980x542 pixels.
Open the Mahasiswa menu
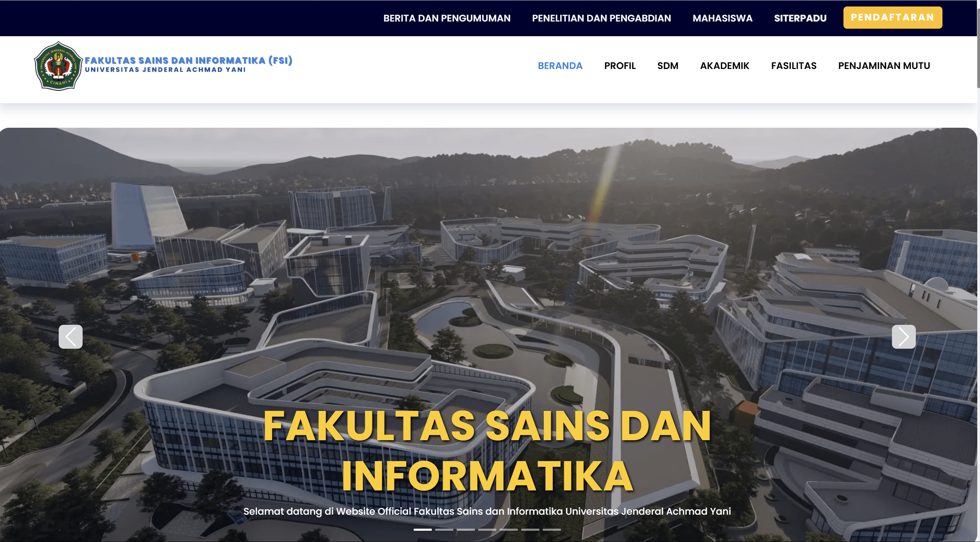tap(722, 18)
